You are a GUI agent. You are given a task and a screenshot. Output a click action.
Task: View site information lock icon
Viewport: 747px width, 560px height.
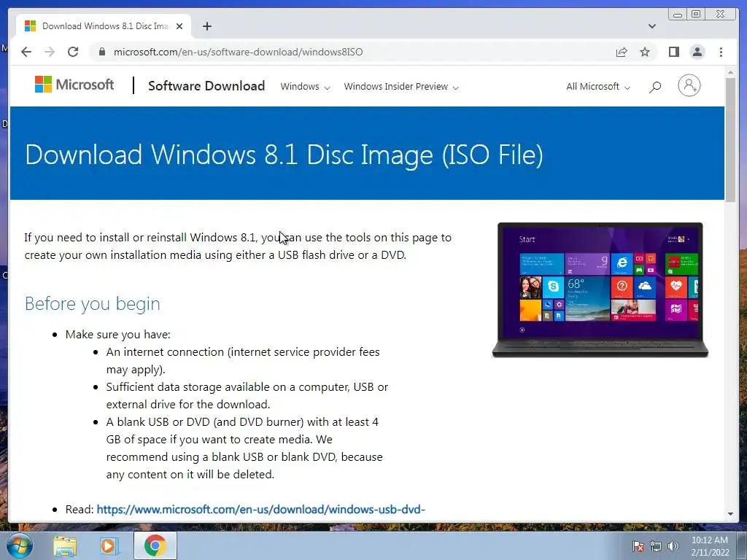(x=101, y=52)
